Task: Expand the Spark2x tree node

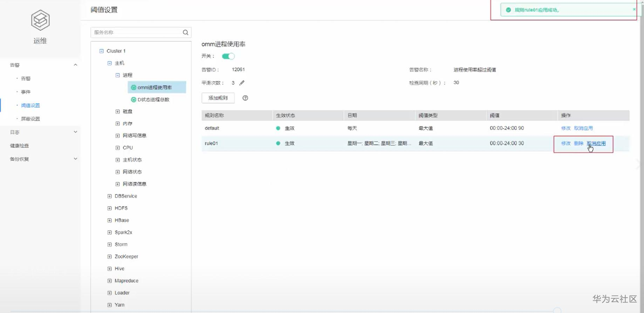Action: coord(109,232)
